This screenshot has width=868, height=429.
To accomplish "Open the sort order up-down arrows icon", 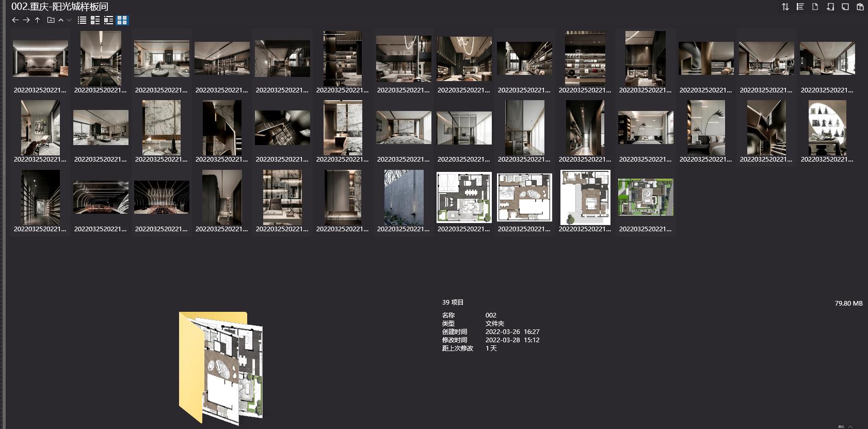I will coord(785,7).
